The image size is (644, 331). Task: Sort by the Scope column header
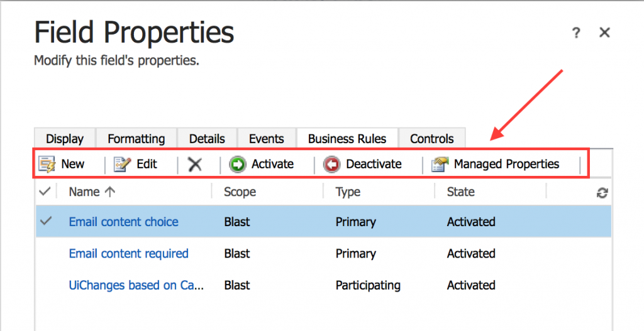[x=240, y=192]
